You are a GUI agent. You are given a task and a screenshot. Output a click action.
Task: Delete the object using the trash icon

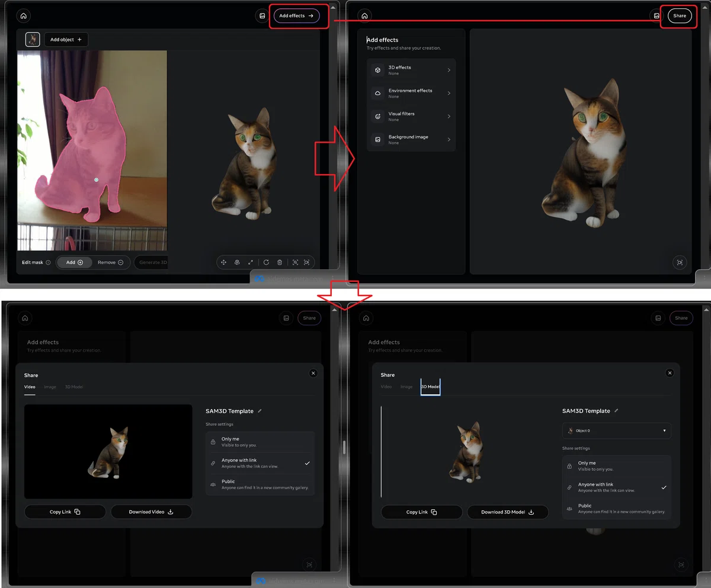(280, 262)
